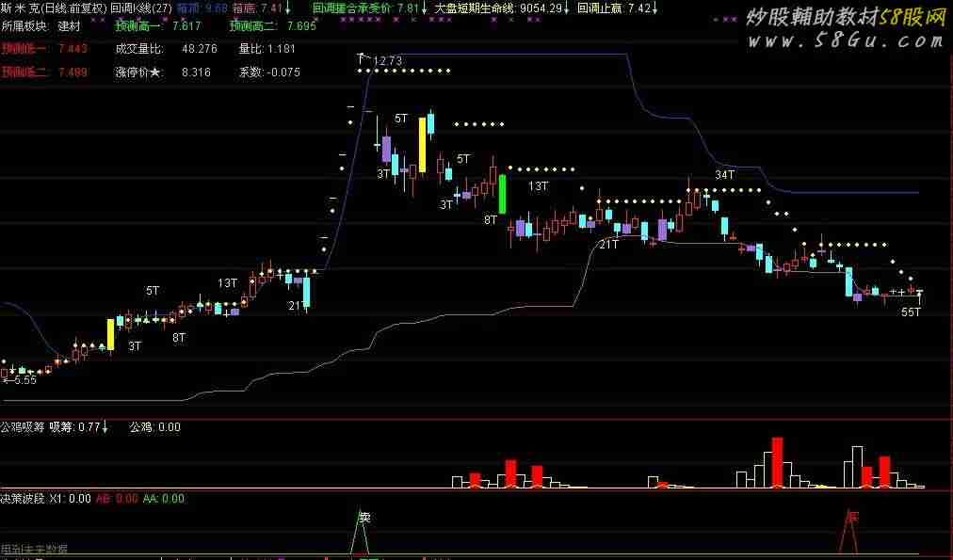The height and width of the screenshot is (560, 953).
Task: Select the 公鸡: 0.00 indicator value
Action: click(155, 427)
